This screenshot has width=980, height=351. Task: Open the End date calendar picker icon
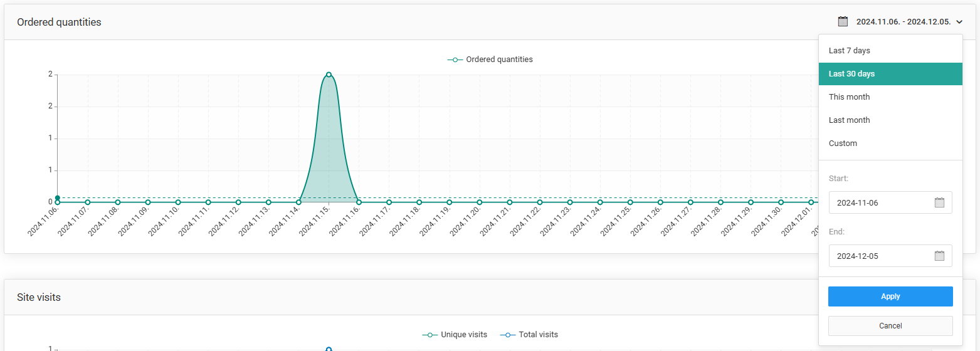[939, 256]
